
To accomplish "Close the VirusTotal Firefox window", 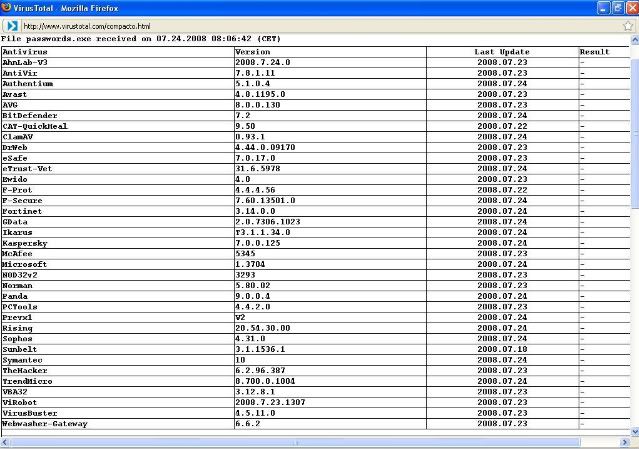I will tap(632, 8).
